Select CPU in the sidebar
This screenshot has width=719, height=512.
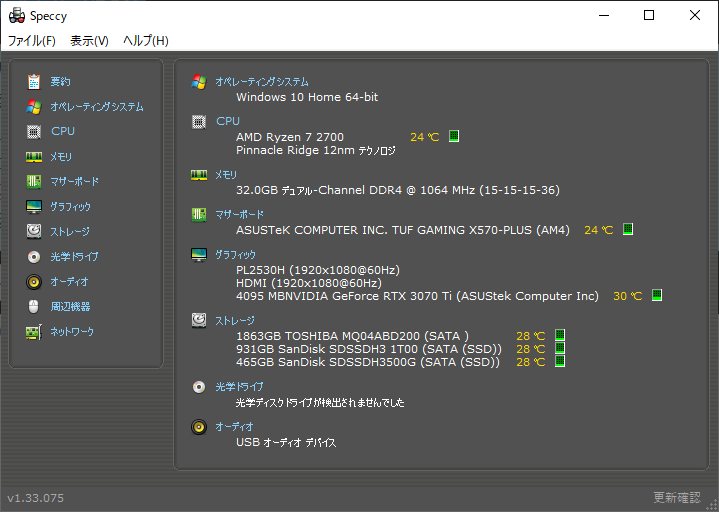click(63, 131)
